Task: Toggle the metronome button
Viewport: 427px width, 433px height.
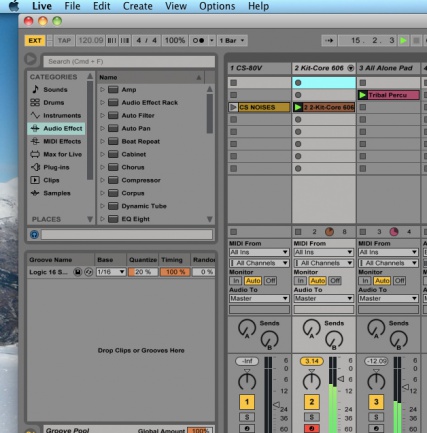Action: (199, 41)
